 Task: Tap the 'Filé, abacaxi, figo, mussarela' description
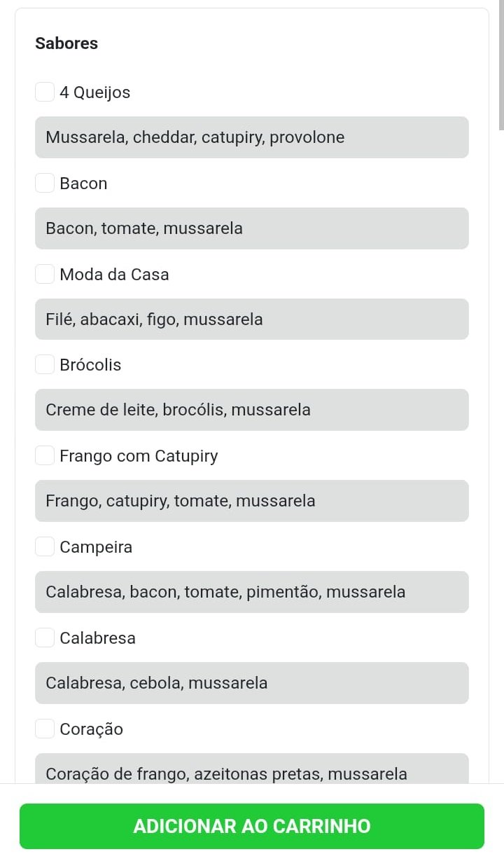pyautogui.click(x=251, y=319)
